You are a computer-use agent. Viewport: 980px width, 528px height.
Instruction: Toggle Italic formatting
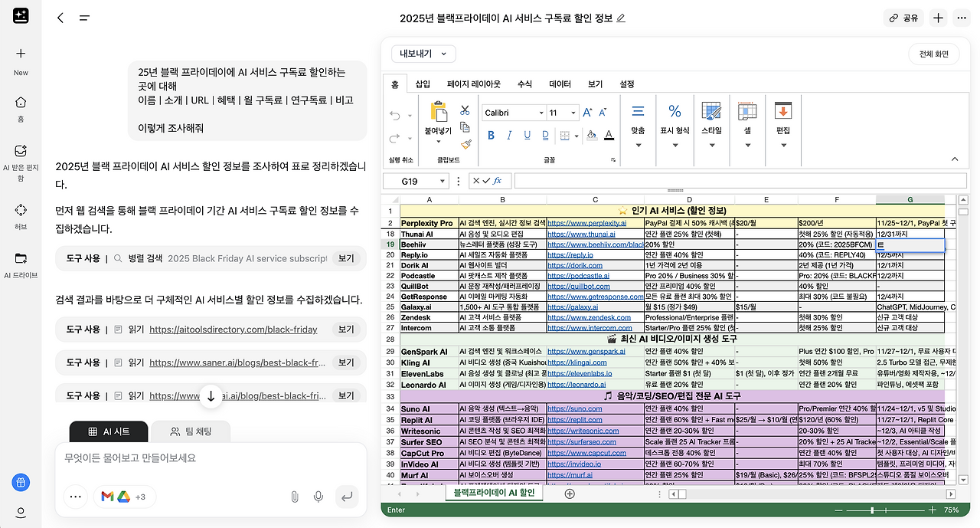coord(509,136)
